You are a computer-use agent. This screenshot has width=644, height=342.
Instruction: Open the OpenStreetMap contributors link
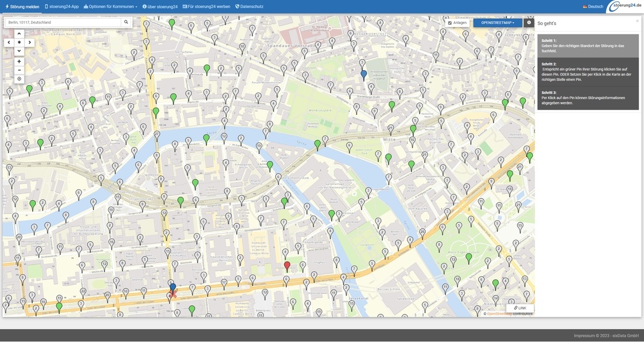tap(499, 314)
